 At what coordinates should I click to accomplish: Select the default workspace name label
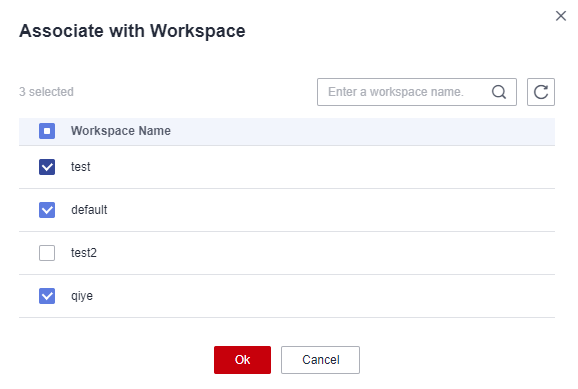(89, 210)
